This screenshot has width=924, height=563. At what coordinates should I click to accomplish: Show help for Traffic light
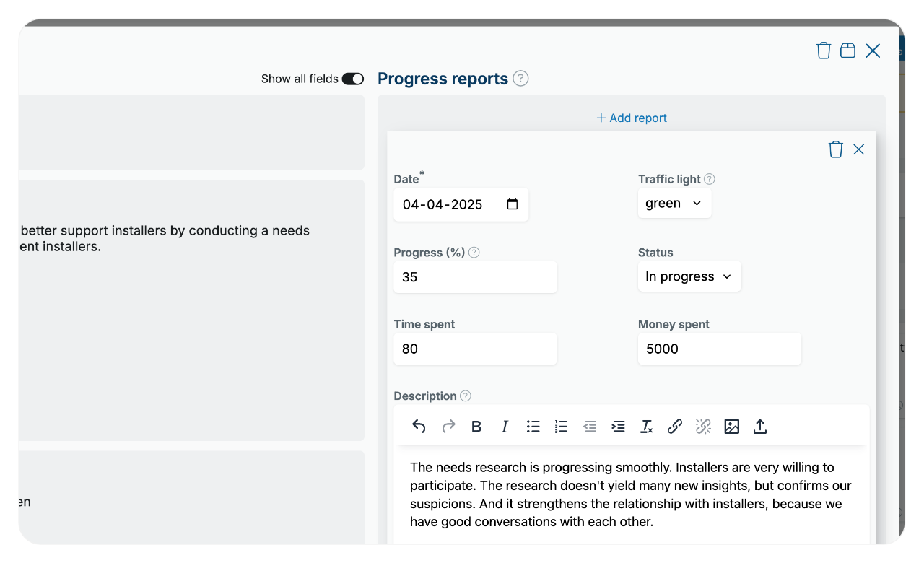[x=710, y=179]
